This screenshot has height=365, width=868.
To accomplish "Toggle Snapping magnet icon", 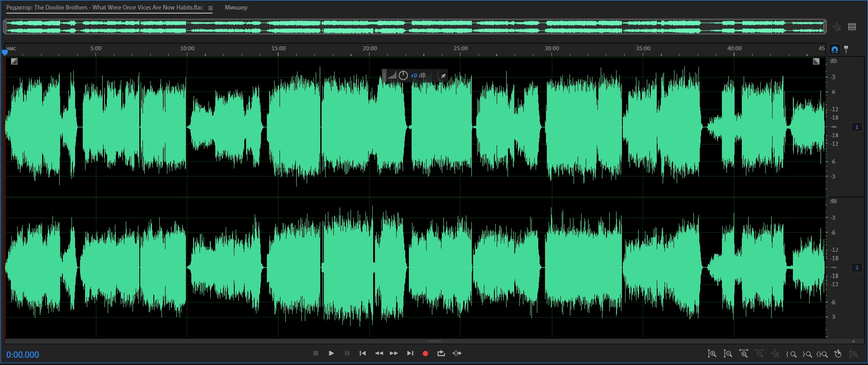I will coord(835,49).
